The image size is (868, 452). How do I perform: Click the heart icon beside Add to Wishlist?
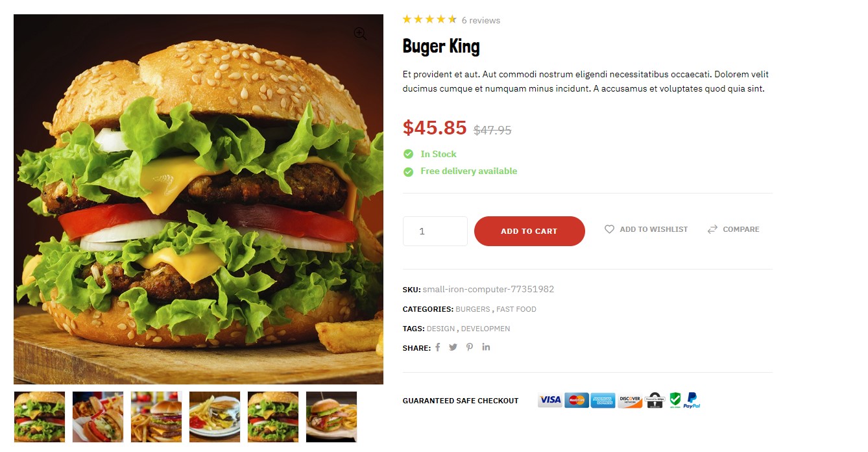(x=609, y=229)
